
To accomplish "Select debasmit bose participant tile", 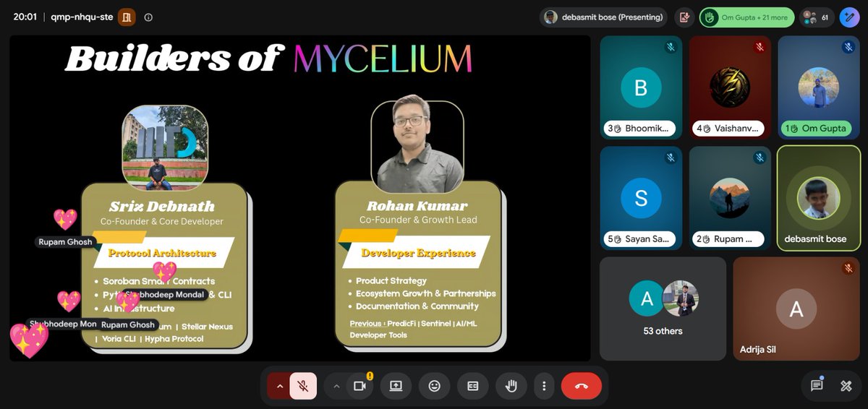I will [819, 198].
